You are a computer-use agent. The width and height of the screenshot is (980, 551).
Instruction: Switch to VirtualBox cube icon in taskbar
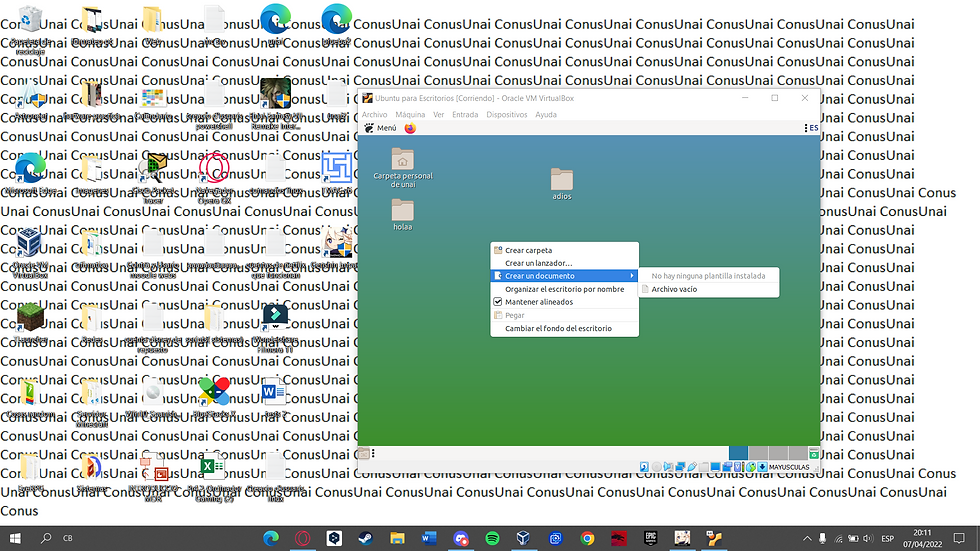[524, 538]
